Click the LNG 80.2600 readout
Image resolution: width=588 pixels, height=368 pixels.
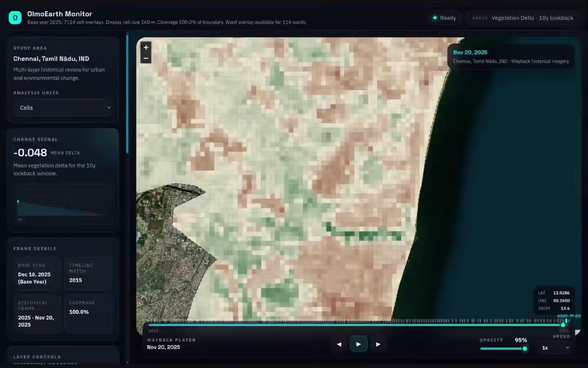tap(554, 301)
